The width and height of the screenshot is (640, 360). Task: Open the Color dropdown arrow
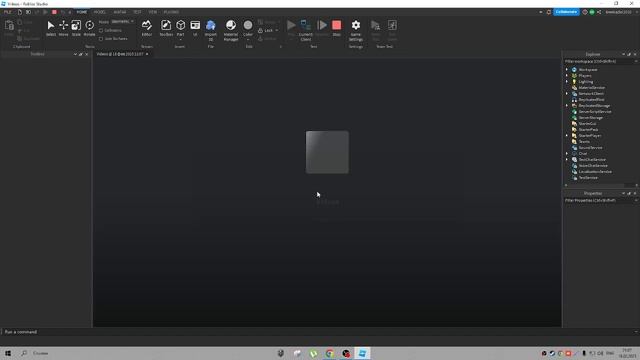coord(248,39)
